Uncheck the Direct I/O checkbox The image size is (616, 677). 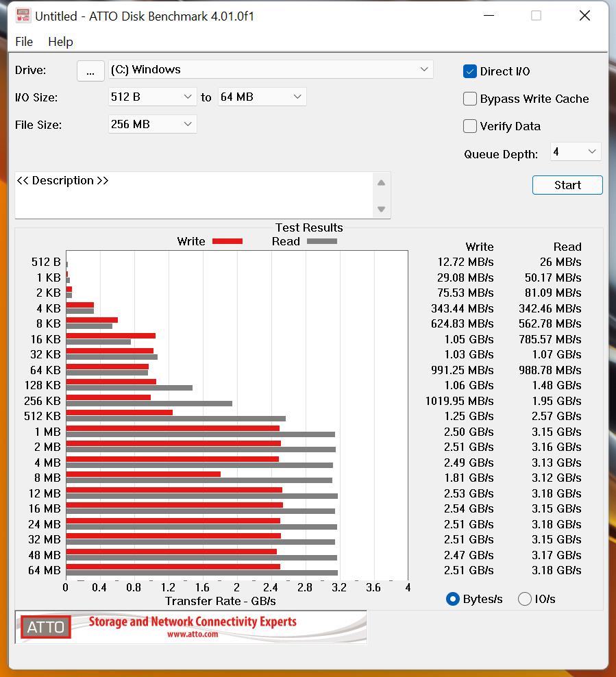point(469,71)
